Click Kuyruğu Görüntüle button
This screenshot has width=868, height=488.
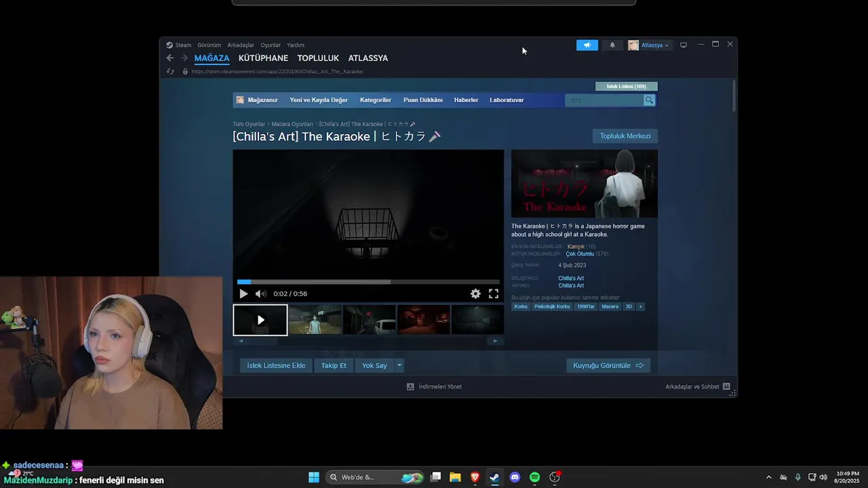(x=608, y=365)
